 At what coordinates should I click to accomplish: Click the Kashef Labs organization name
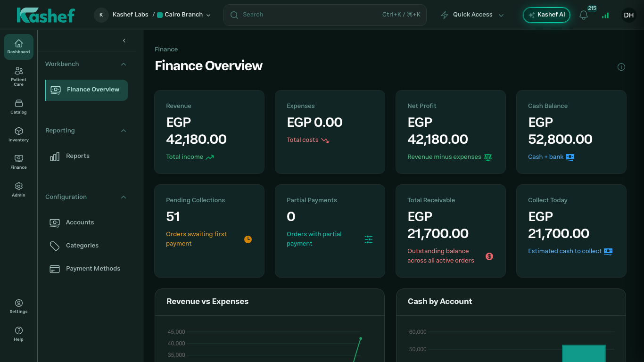(x=131, y=15)
